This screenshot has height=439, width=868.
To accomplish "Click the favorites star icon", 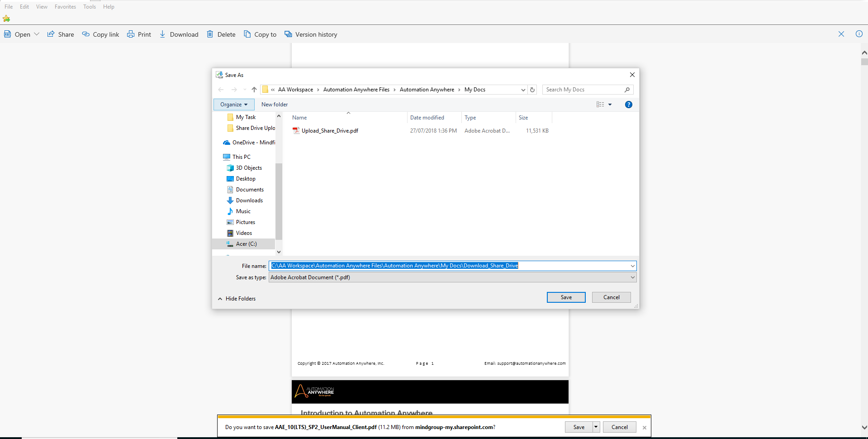I will (x=6, y=19).
